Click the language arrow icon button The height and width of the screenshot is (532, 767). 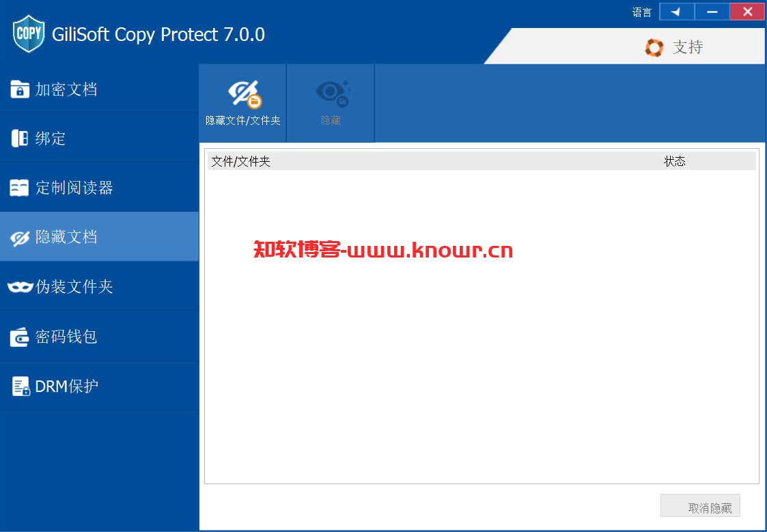pos(677,12)
